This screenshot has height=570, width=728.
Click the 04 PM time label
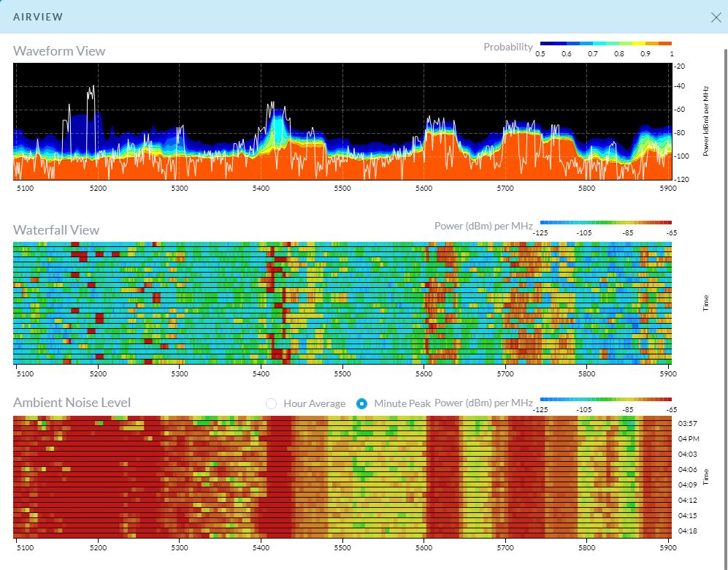click(x=689, y=438)
